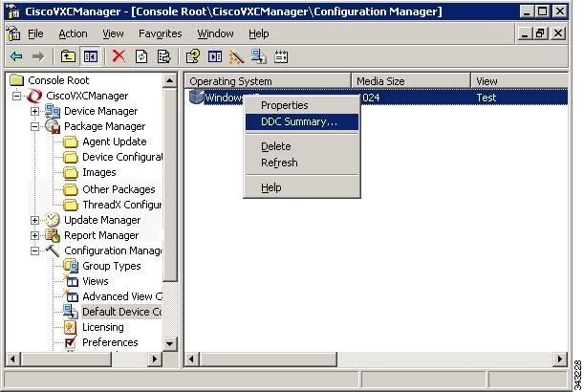
Task: Choose Help from the context menu
Action: click(x=302, y=187)
